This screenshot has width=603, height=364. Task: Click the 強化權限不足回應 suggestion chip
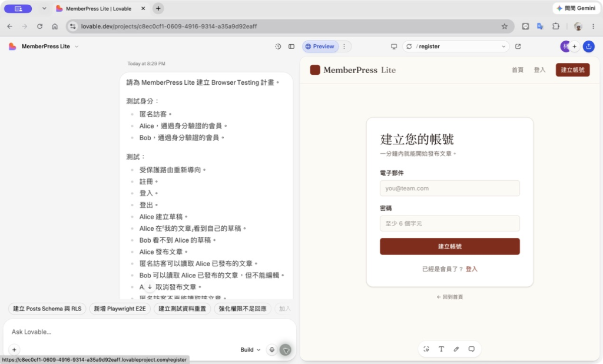click(243, 309)
